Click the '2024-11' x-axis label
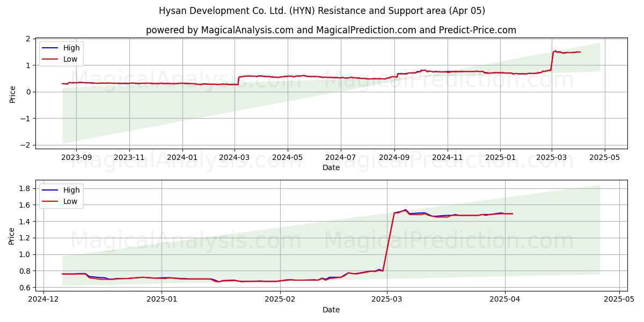 pyautogui.click(x=448, y=158)
